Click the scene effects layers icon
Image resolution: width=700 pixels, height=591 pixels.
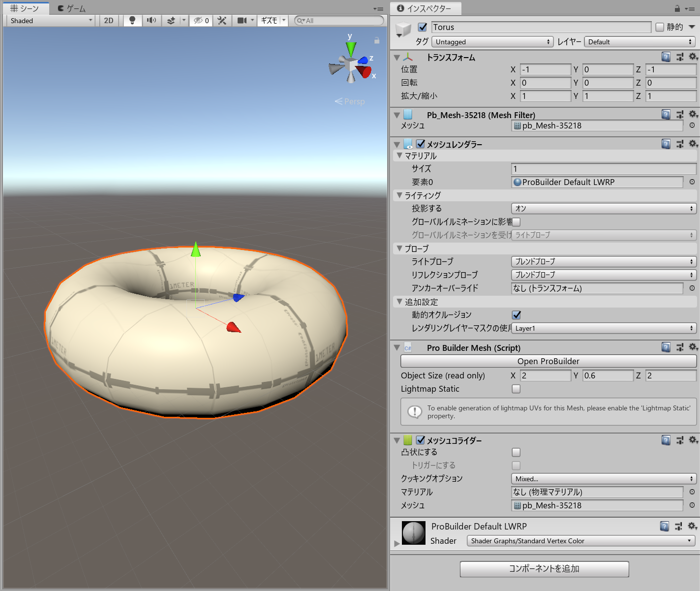pos(171,20)
